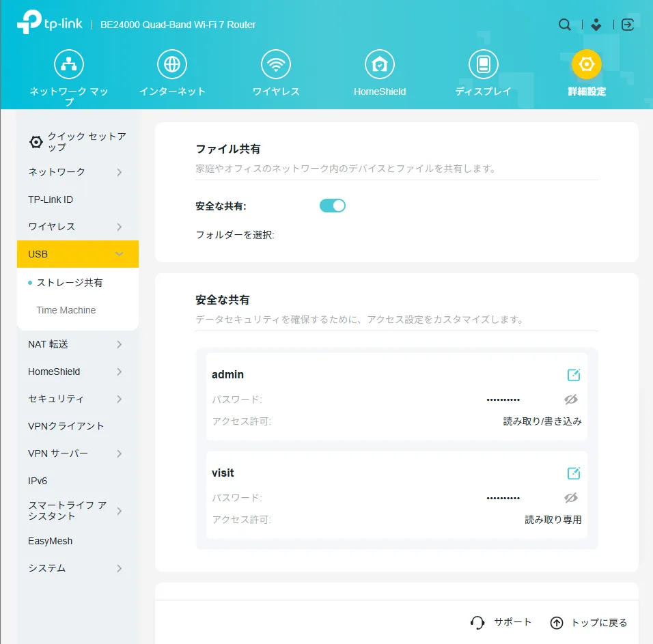The image size is (653, 644).
Task: Click the サポート headset icon
Action: (x=477, y=623)
